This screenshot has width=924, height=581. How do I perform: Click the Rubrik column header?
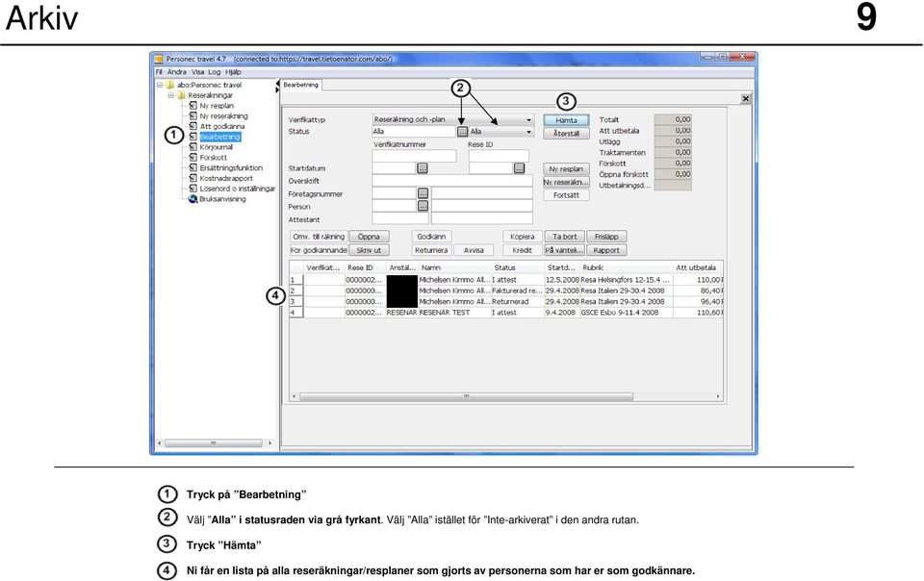click(x=627, y=267)
